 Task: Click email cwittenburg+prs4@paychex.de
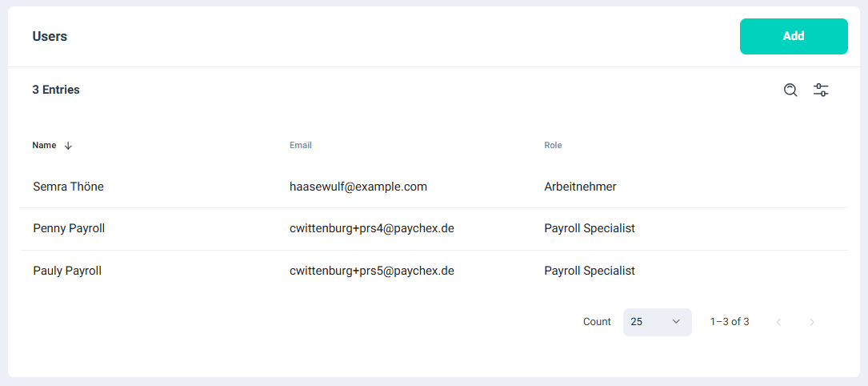(371, 228)
